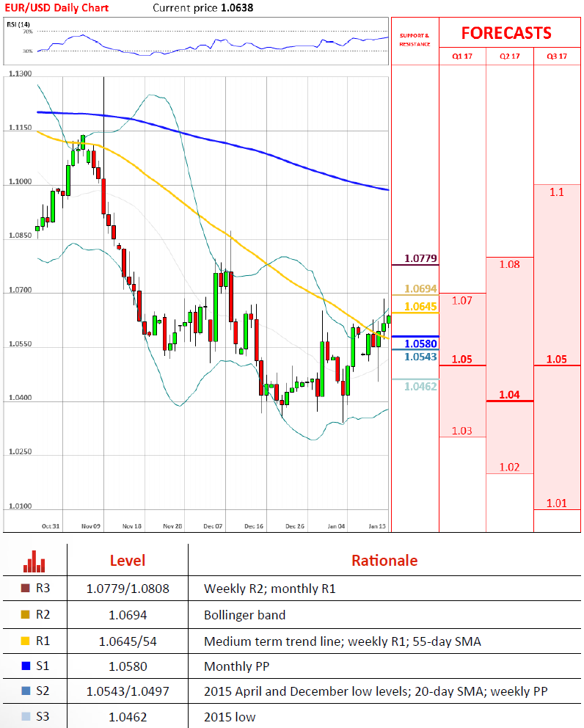The width and height of the screenshot is (584, 728).
Task: Select the Q3 17 forecast column header
Action: (x=557, y=57)
